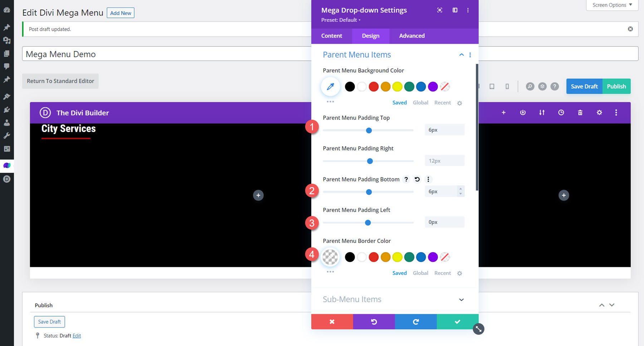This screenshot has height=346, width=644.
Task: Expand the settings modal to fullscreen
Action: pyautogui.click(x=440, y=10)
